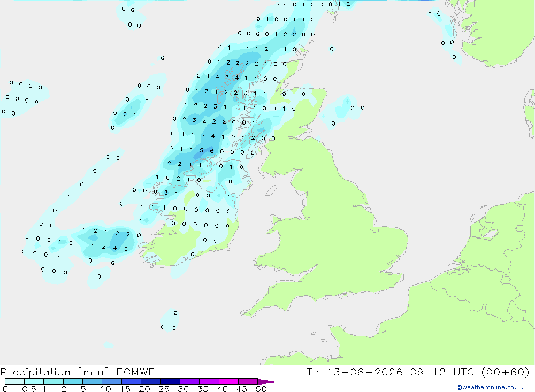Select the legend swatch between 2 and 5
This screenshot has width=535, height=392.
pos(73,381)
